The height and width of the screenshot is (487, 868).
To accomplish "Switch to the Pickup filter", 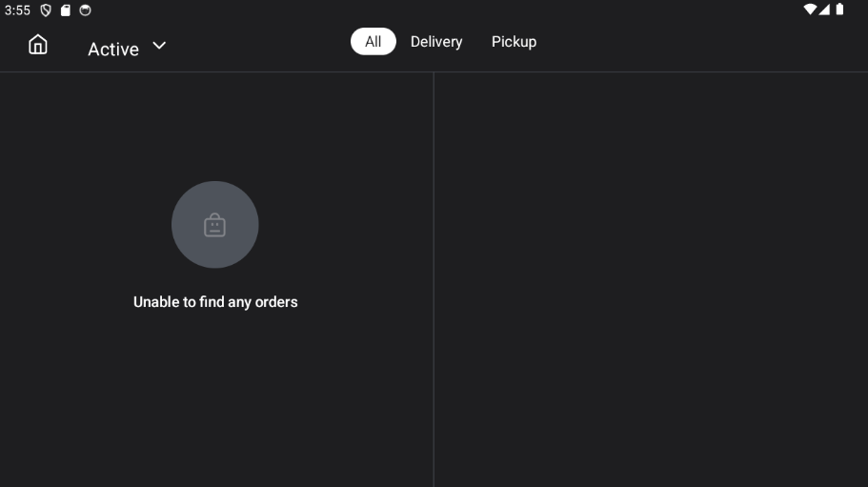I will [514, 42].
